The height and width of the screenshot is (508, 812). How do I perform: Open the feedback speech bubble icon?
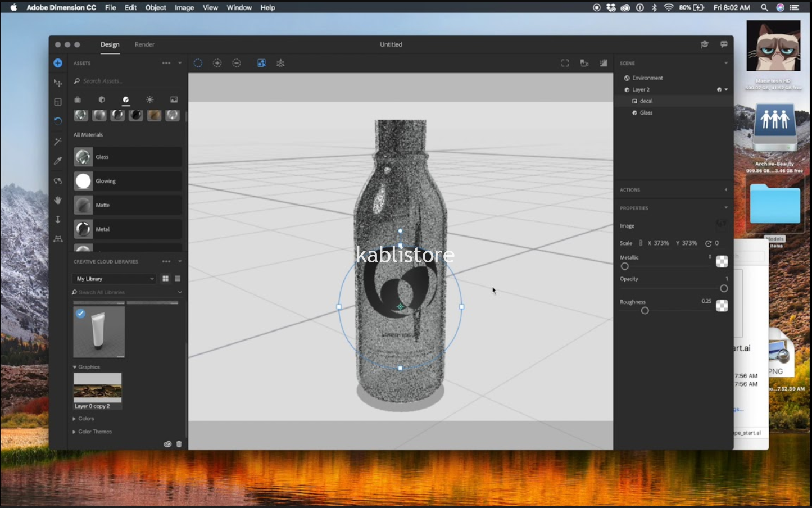(x=724, y=44)
